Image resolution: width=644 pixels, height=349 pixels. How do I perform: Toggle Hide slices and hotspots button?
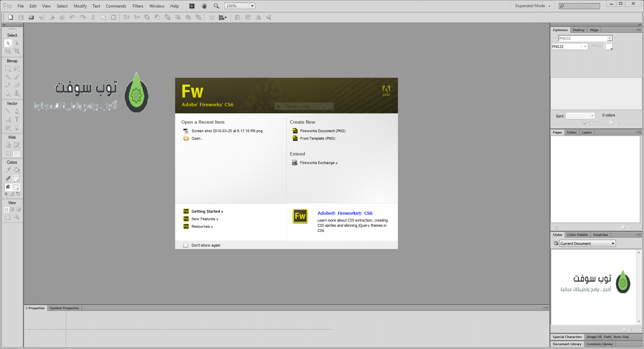coord(8,153)
